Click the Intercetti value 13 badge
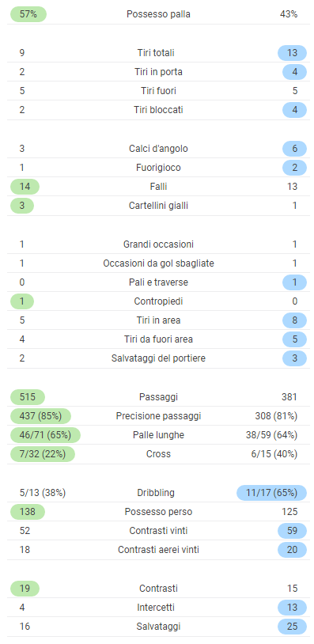The width and height of the screenshot is (314, 644). click(292, 608)
